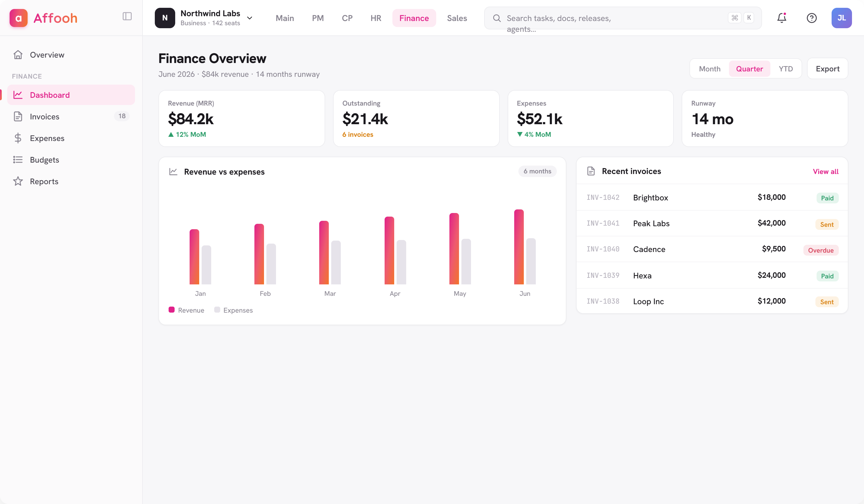Open Overview in the sidebar

click(71, 55)
